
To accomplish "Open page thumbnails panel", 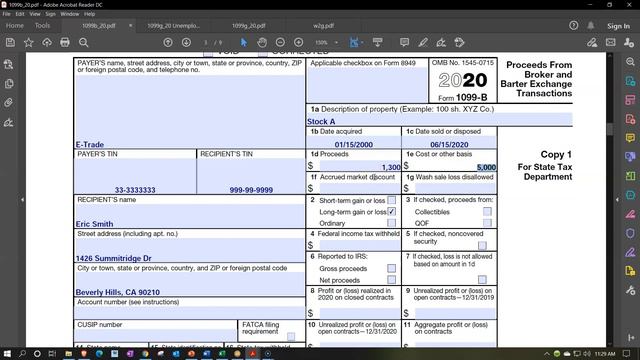I will (x=9, y=84).
